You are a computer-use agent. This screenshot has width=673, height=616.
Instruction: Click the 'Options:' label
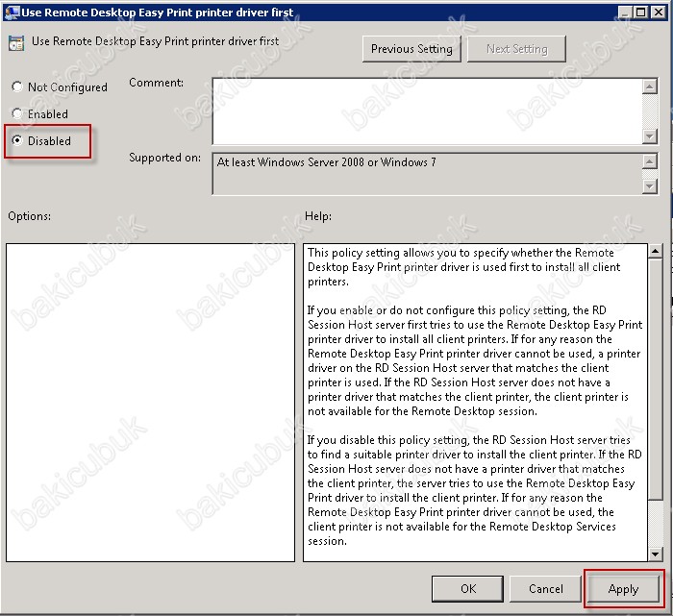click(29, 216)
